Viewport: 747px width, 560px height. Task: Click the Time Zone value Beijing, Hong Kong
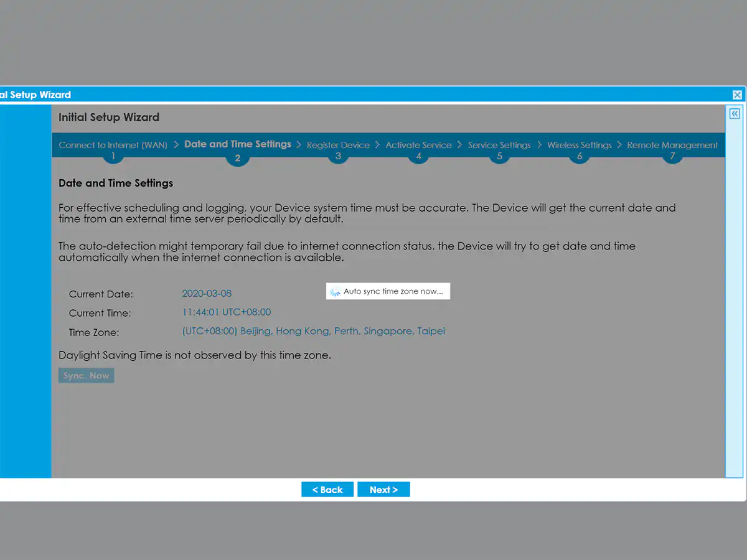click(x=313, y=332)
